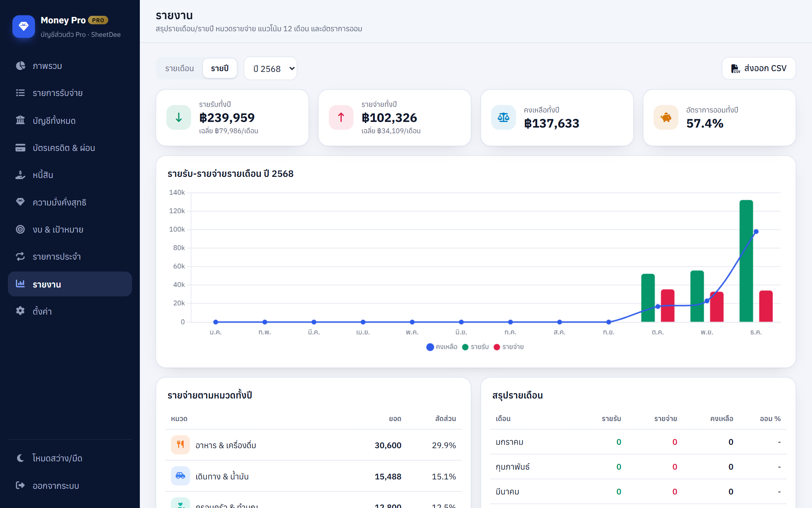Switch to the รายเดือน monthly view
The image size is (812, 508).
click(180, 68)
